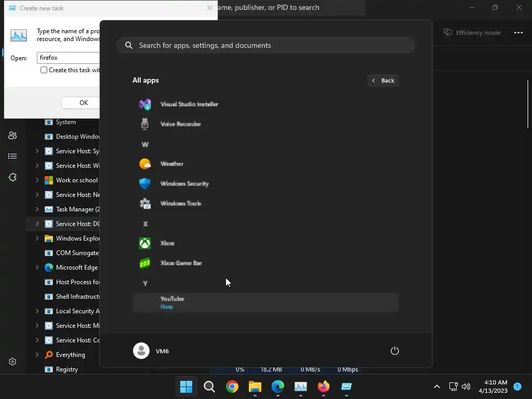Launch Voice Recorder app icon
Viewport: 532px width, 399px height.
(145, 124)
